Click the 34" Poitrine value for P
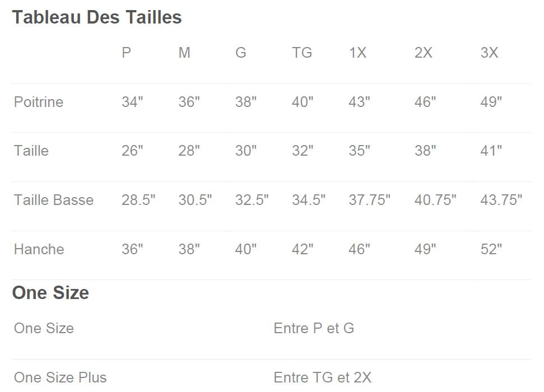The width and height of the screenshot is (544, 392). tap(132, 102)
